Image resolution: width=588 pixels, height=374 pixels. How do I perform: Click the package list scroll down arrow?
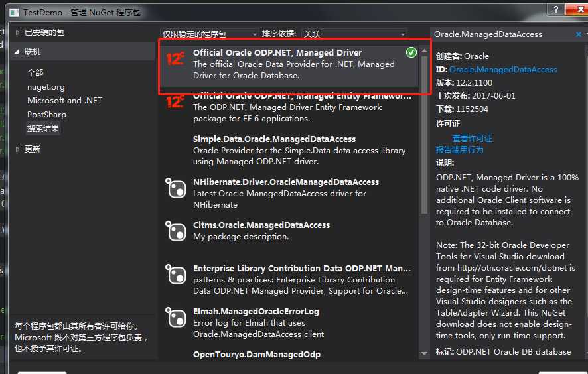(424, 353)
